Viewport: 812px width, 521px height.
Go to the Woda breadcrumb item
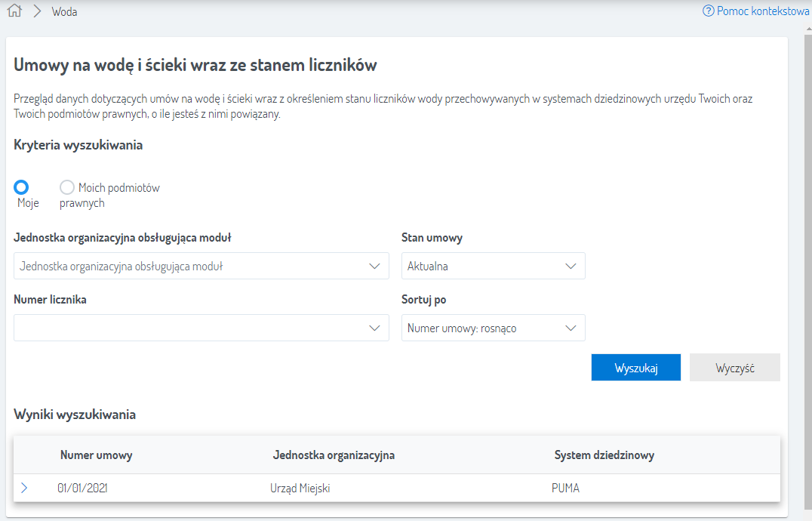(x=64, y=12)
